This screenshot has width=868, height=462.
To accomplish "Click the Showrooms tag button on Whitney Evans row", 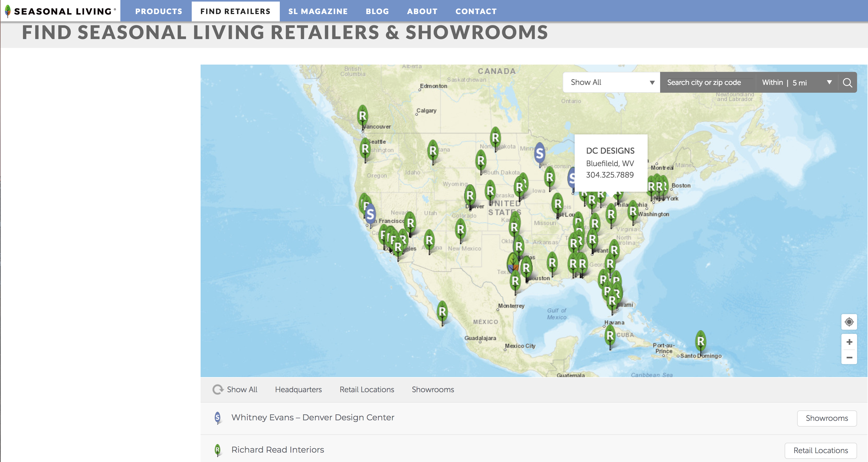I will coord(827,418).
